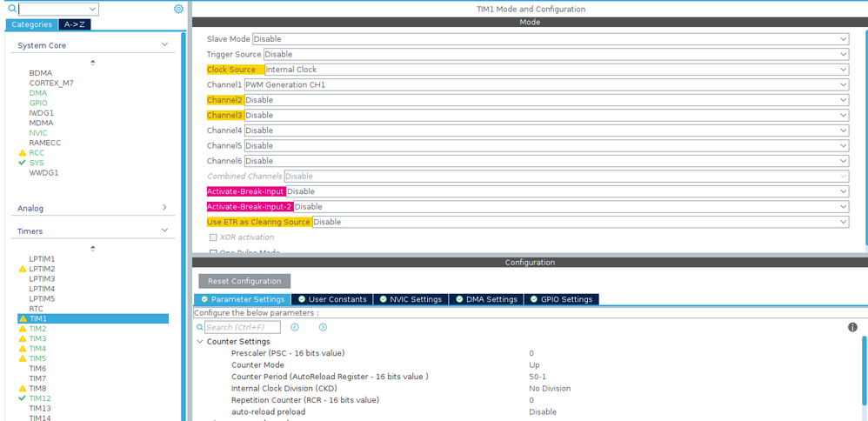Click the auto-reload preload value Disable
Image resolution: width=868 pixels, height=421 pixels.
543,412
